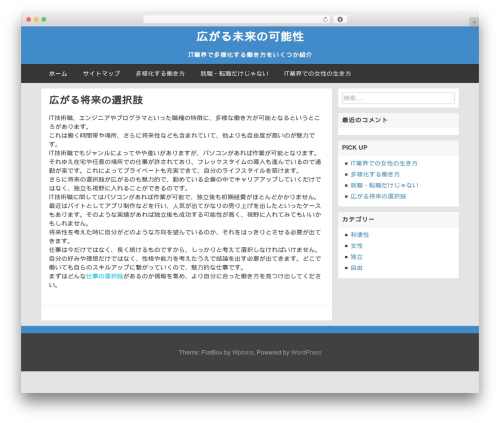Open 多様化する働き方 in navigation bar

(160, 74)
